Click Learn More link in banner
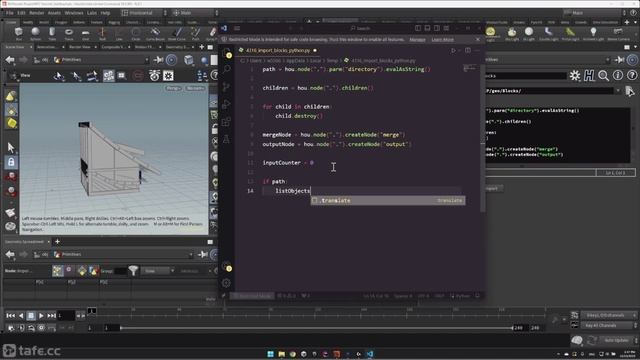Screen dimensions: 640x360 pos(442,40)
